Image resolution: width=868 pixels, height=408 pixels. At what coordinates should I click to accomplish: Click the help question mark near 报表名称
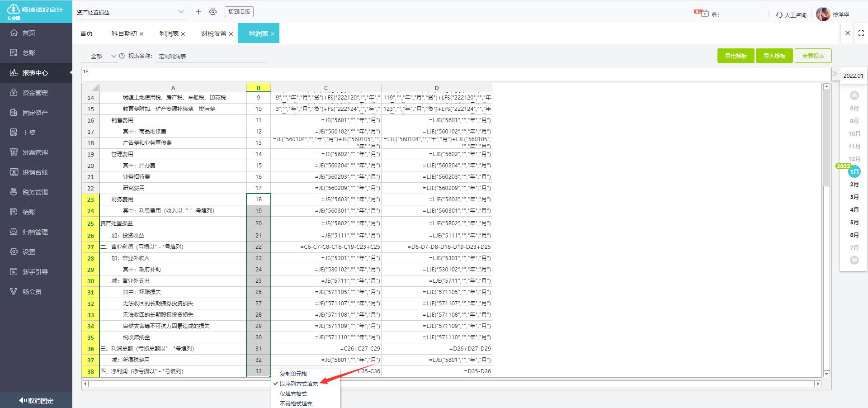pos(122,56)
